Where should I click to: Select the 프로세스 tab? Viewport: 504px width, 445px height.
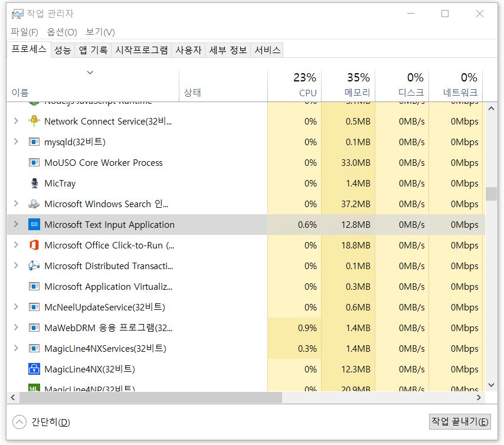coord(29,50)
